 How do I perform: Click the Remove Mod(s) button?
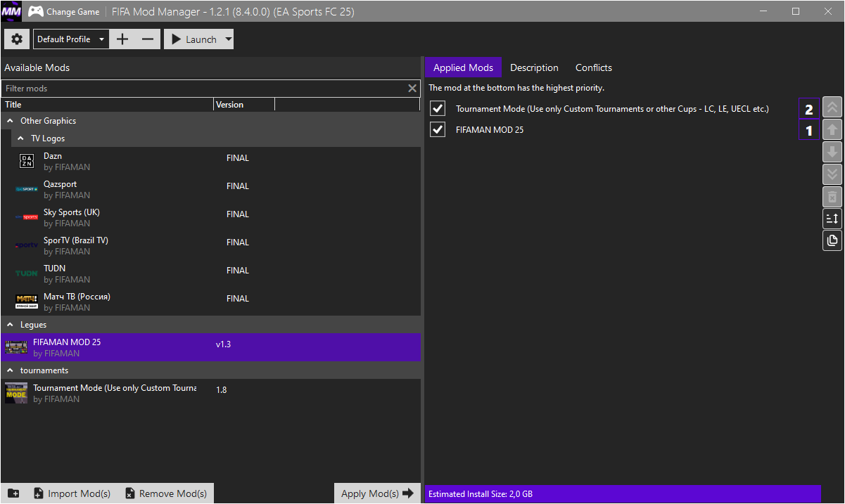click(x=166, y=493)
